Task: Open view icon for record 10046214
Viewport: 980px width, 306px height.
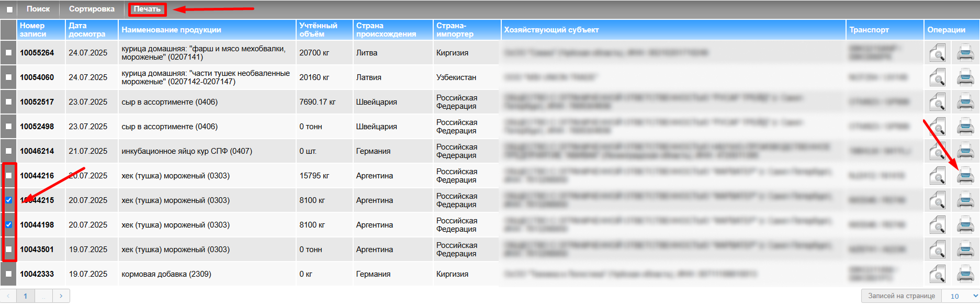Action: pos(937,151)
